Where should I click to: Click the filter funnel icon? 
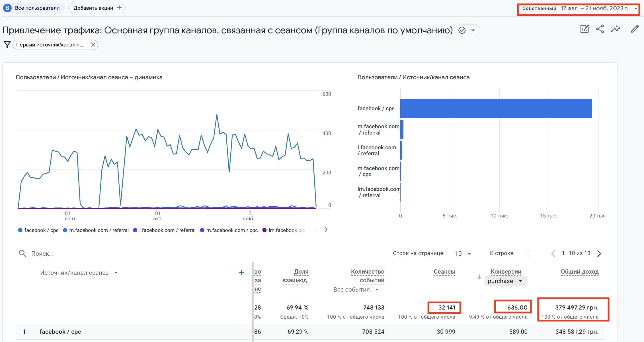click(7, 45)
